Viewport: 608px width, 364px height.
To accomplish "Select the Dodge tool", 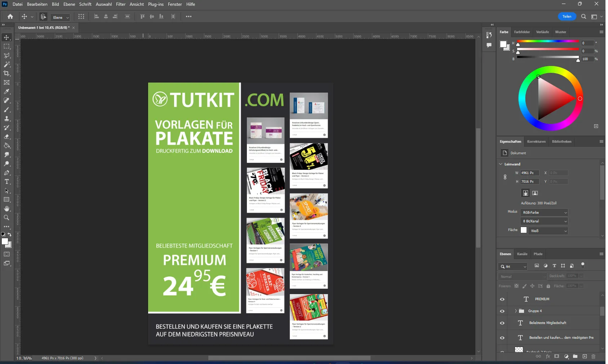I will click(x=6, y=164).
